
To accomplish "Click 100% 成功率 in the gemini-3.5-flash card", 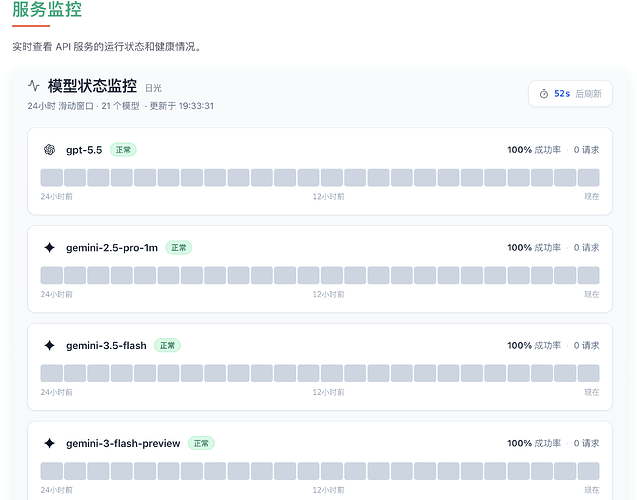I will (534, 345).
